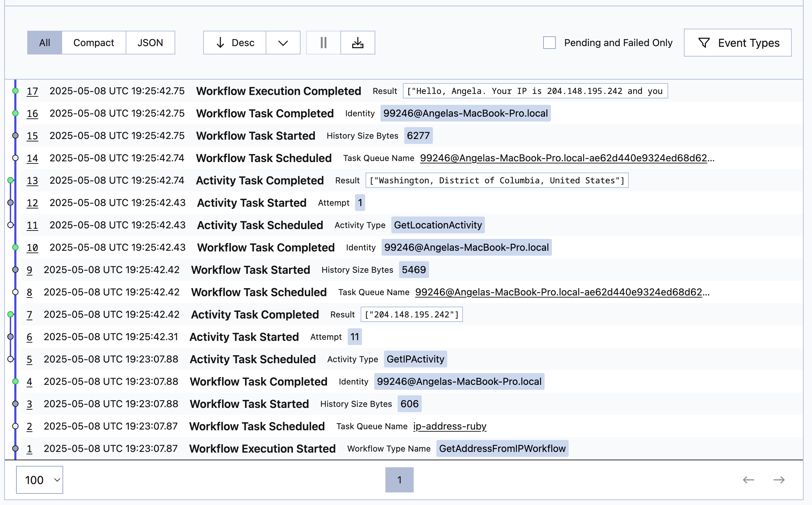Click task queue link in event 14
812x505 pixels.
(567, 158)
